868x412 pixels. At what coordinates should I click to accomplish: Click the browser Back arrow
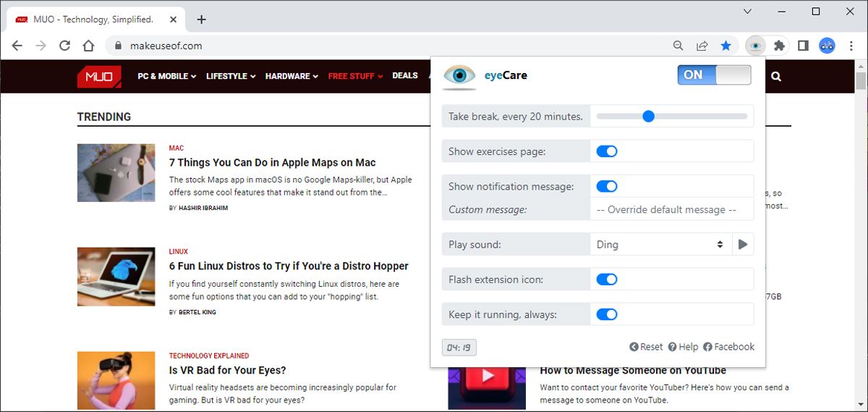(17, 46)
